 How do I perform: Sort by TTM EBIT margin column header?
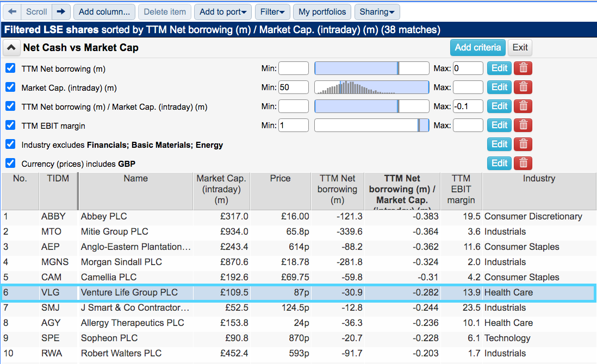tap(461, 191)
